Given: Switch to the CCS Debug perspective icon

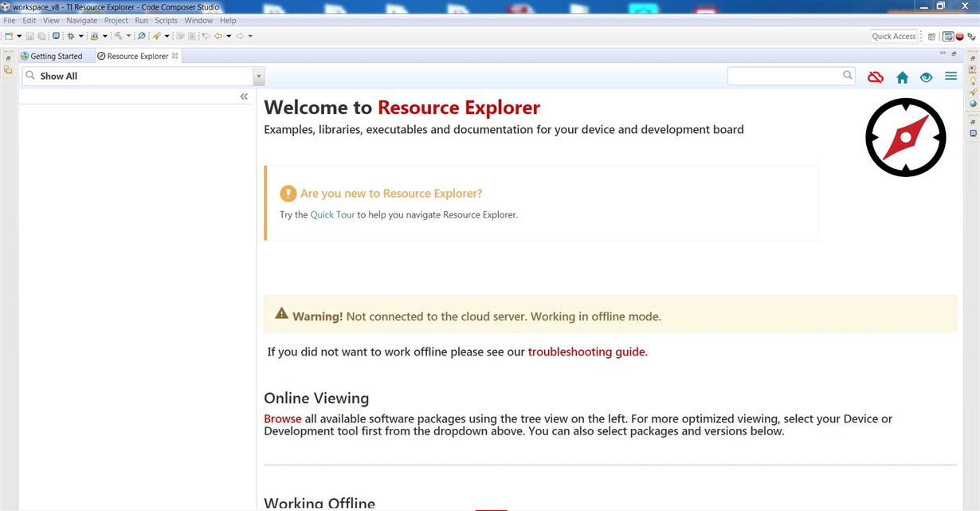Looking at the screenshot, I should pyautogui.click(x=971, y=37).
